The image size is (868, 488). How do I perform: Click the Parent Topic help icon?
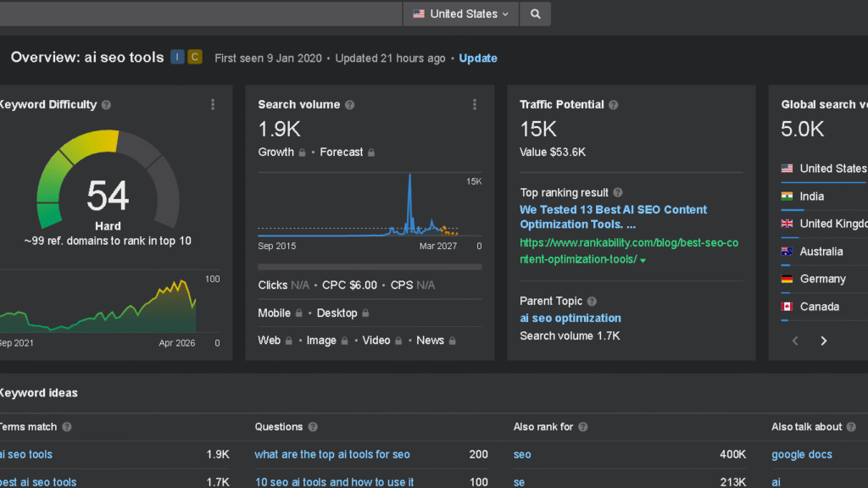point(592,302)
